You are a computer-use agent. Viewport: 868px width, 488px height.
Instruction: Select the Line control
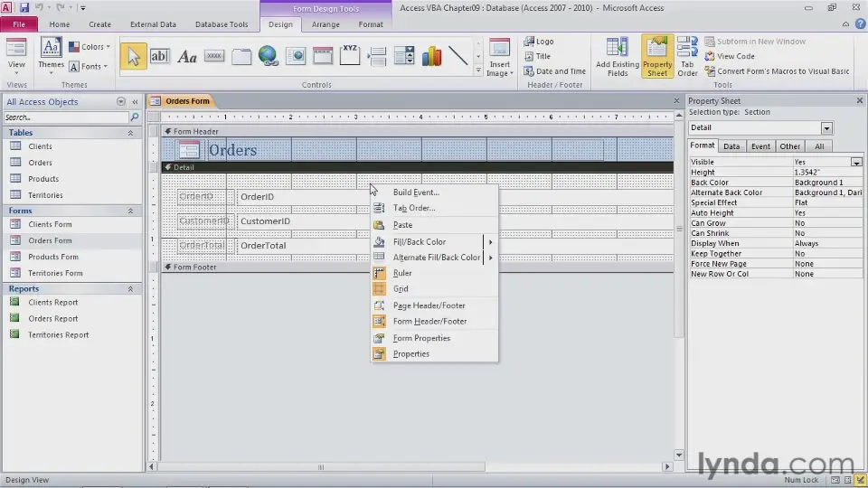tap(458, 56)
